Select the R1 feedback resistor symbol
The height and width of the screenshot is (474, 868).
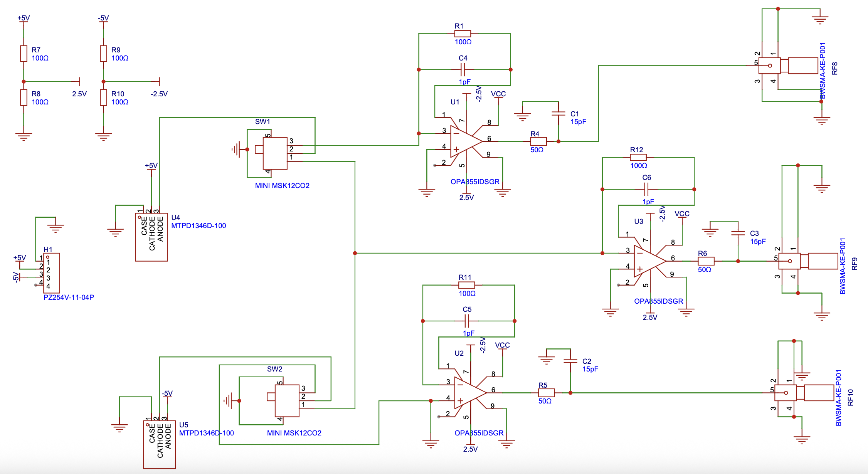tap(463, 34)
